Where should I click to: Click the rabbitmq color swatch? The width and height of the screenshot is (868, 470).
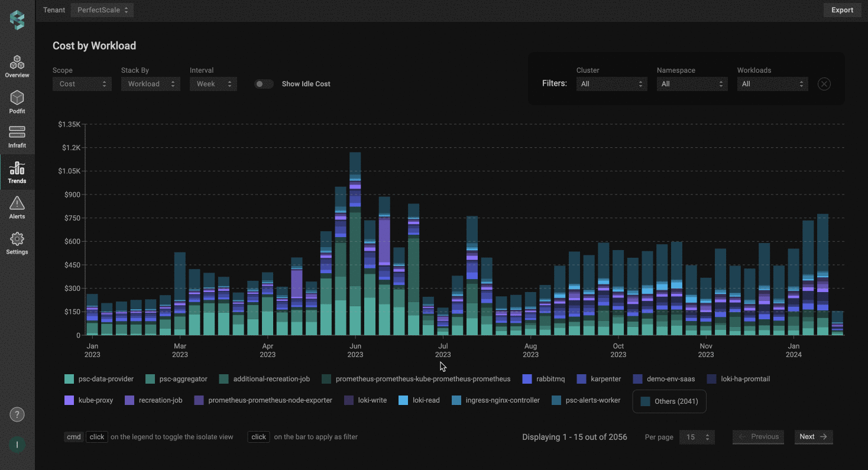[x=527, y=379]
